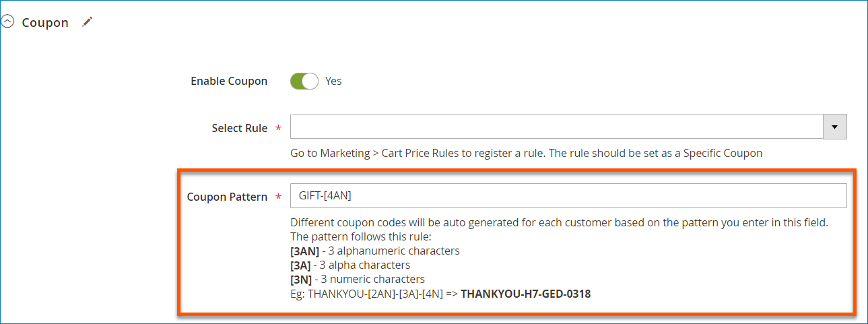Image resolution: width=868 pixels, height=324 pixels.
Task: Click the Enable Coupon field label
Action: point(229,81)
